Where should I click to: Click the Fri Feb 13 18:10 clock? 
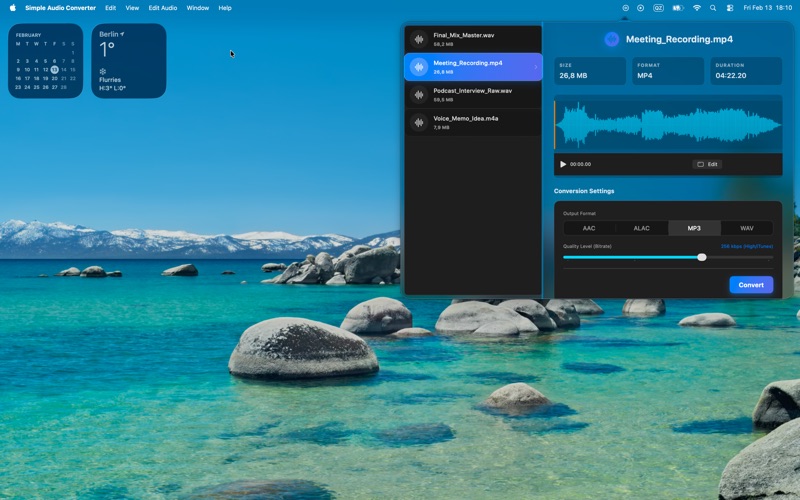point(767,8)
